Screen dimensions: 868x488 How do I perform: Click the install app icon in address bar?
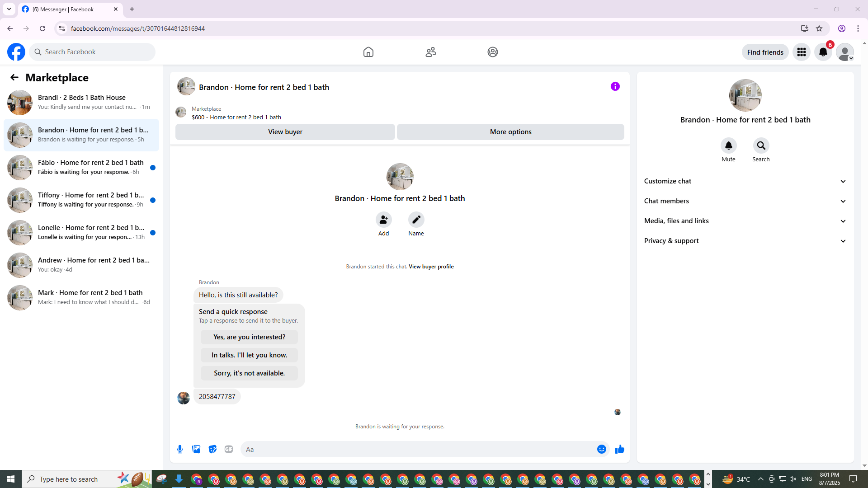coord(805,28)
